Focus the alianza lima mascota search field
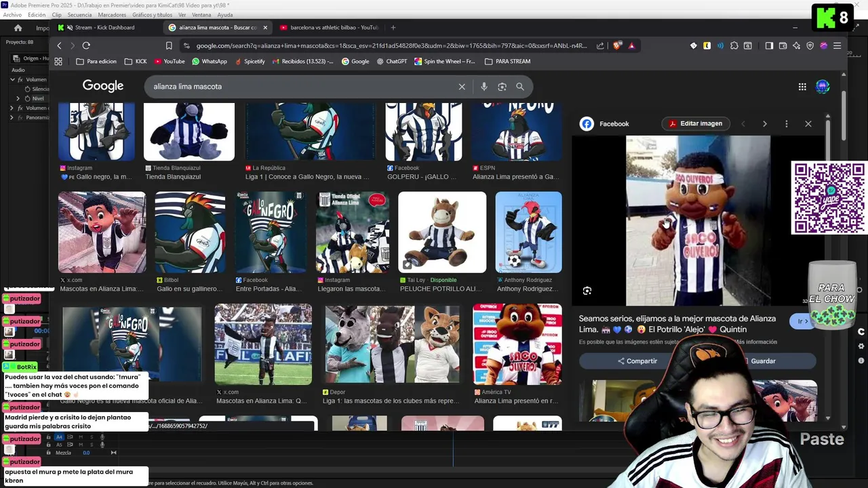 tap(302, 87)
